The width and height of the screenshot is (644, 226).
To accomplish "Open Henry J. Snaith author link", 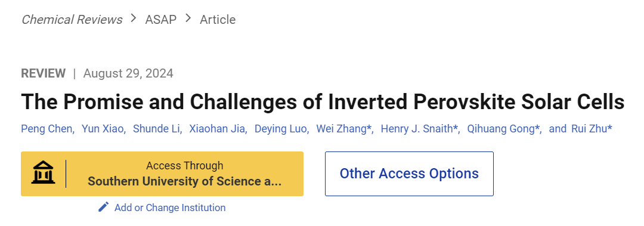I will 419,129.
